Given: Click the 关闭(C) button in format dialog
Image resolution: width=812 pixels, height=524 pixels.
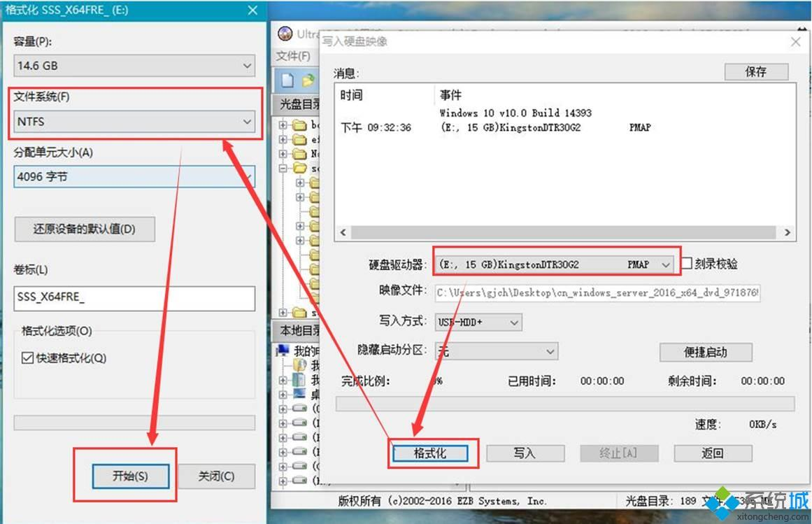Looking at the screenshot, I should point(217,476).
